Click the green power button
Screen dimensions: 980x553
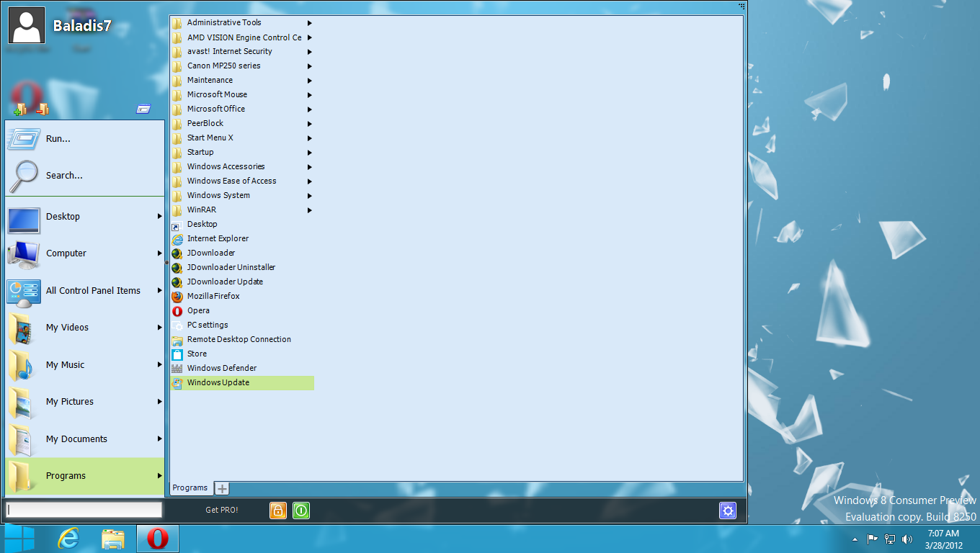coord(301,510)
